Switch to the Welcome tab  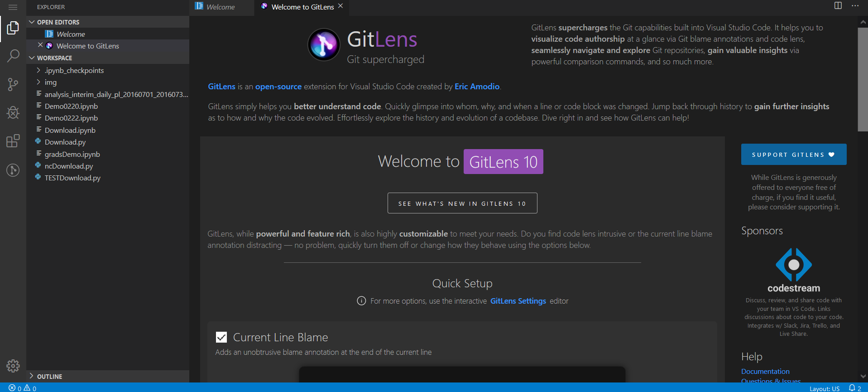tap(221, 7)
